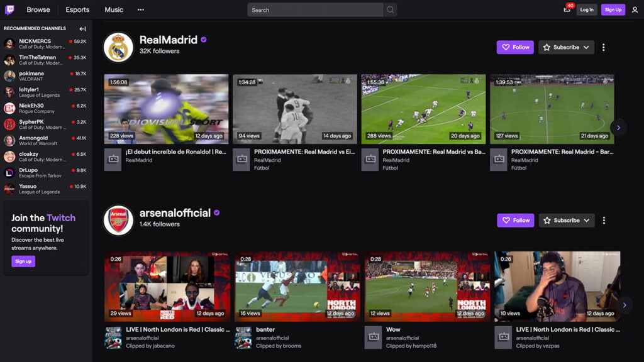The width and height of the screenshot is (644, 362).
Task: Follow the RealMadrid channel
Action: pos(515,47)
